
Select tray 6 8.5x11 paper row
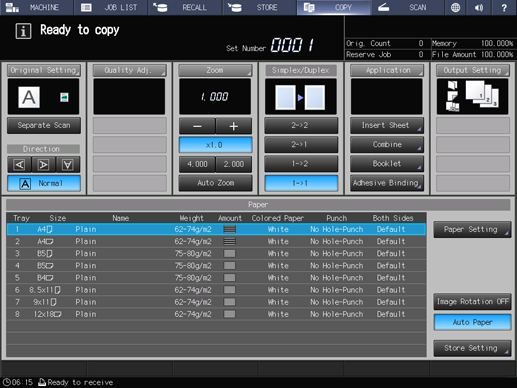click(216, 290)
